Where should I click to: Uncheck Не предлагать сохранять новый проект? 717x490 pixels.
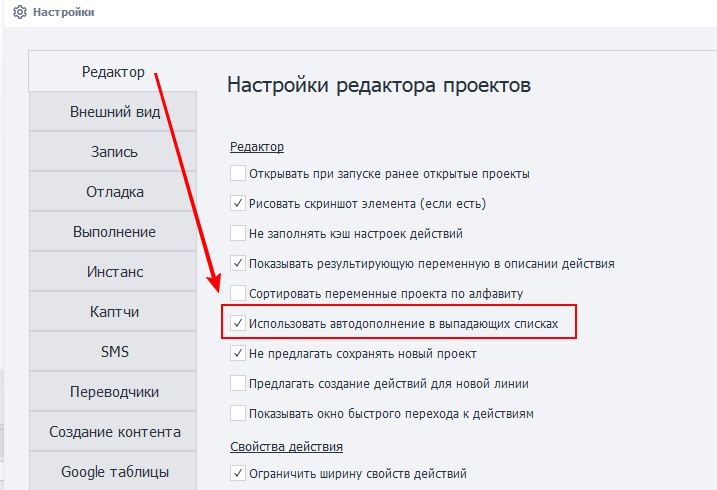click(x=238, y=353)
